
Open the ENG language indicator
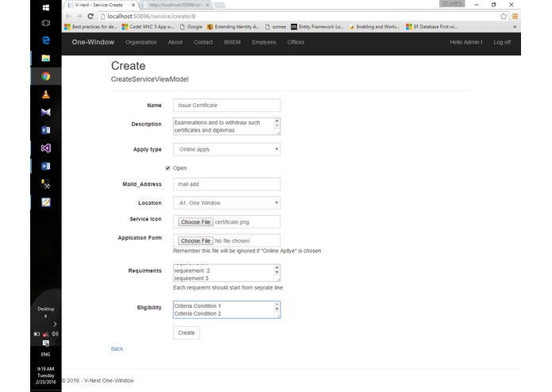click(46, 355)
